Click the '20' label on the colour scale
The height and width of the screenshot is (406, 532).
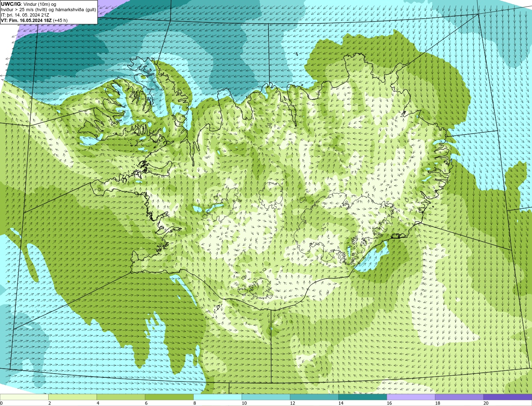(486, 403)
